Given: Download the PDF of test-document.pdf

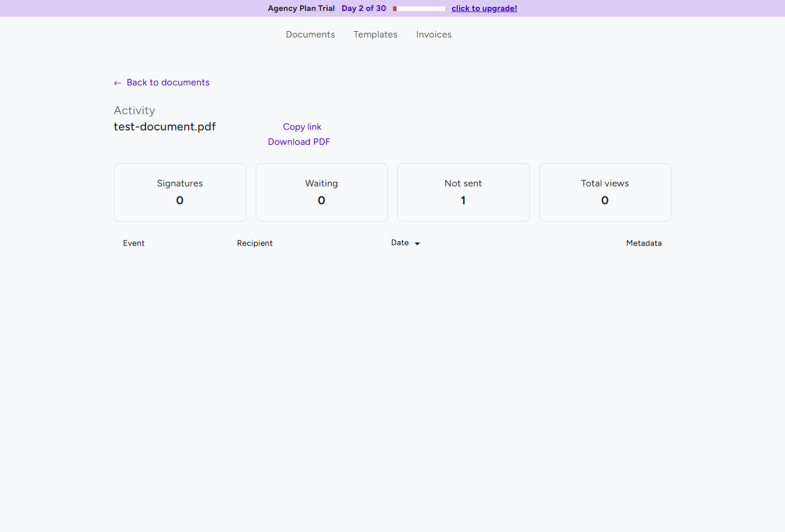Looking at the screenshot, I should pos(299,141).
